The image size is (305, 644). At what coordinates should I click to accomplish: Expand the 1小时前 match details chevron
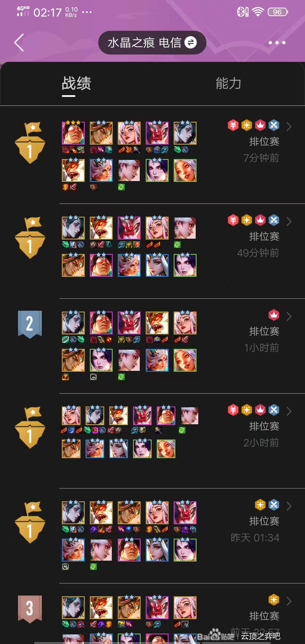tap(289, 316)
